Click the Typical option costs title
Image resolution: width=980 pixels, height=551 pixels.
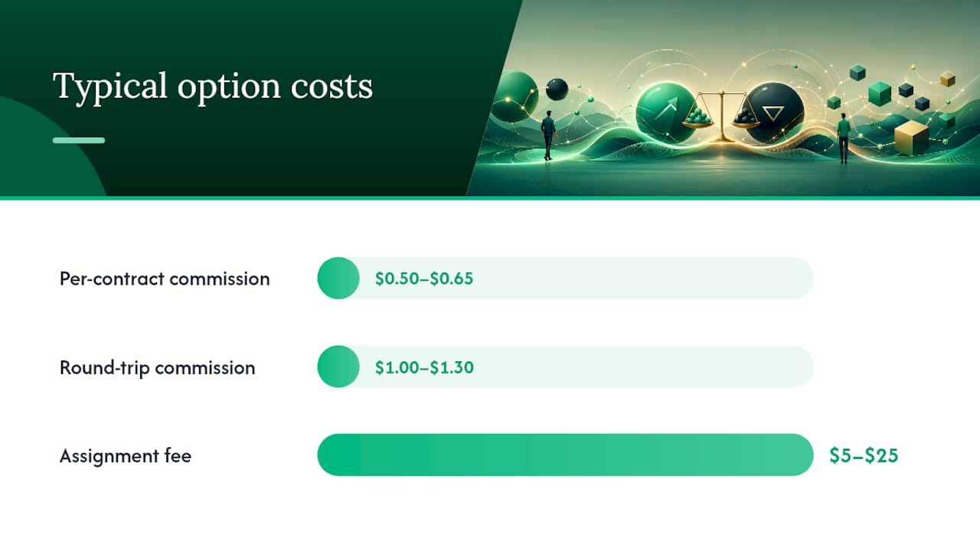click(213, 86)
